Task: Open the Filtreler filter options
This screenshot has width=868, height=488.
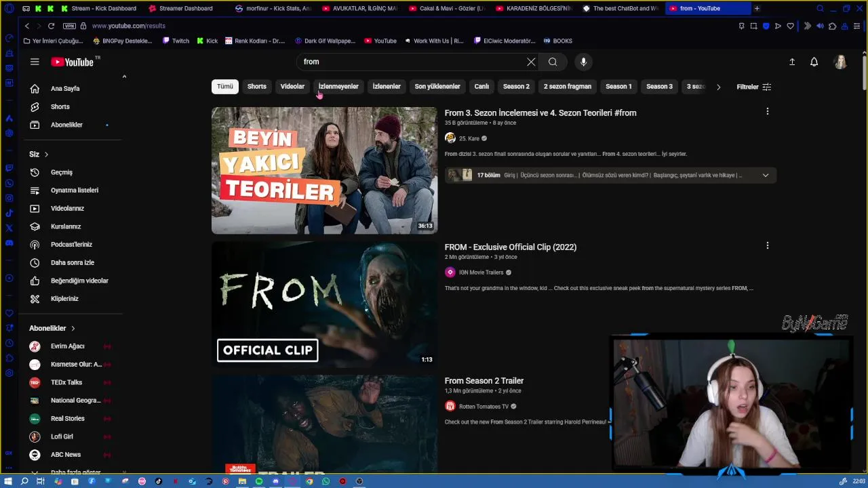Action: point(753,87)
